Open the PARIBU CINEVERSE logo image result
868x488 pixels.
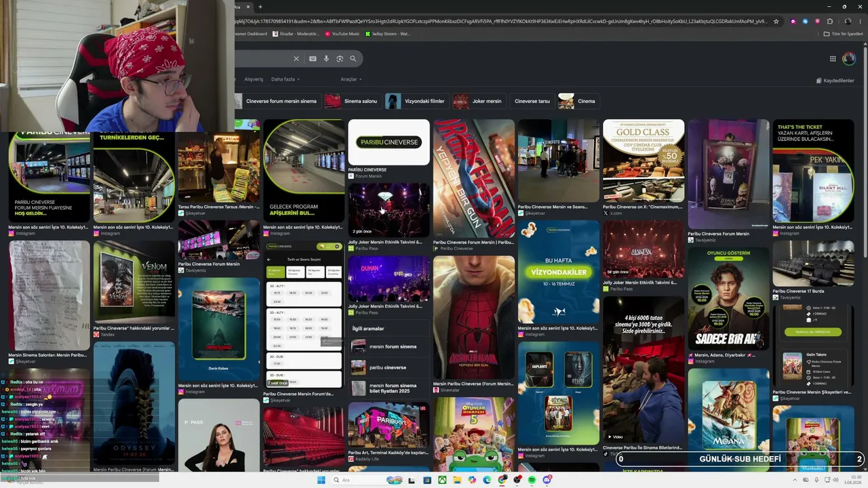389,142
